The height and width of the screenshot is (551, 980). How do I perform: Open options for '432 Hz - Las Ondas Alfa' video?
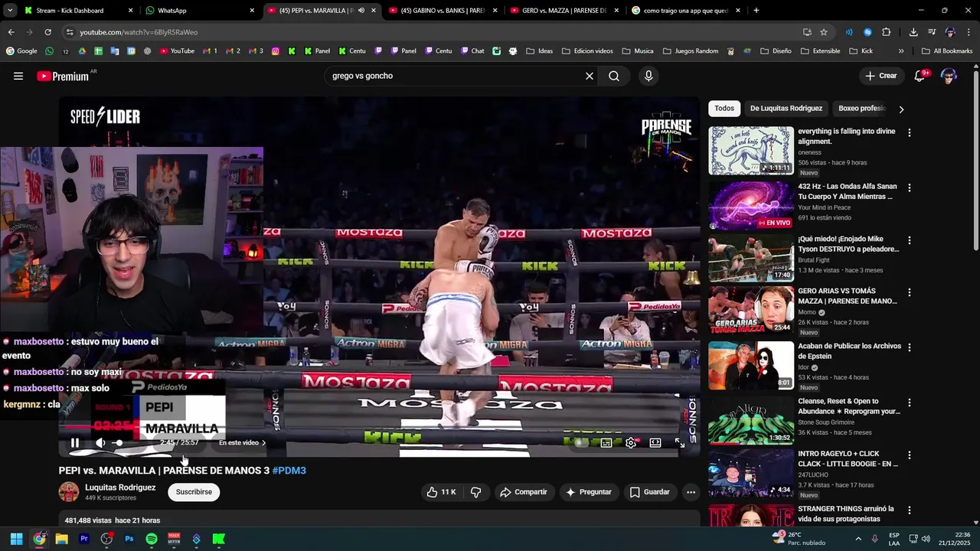pyautogui.click(x=910, y=187)
